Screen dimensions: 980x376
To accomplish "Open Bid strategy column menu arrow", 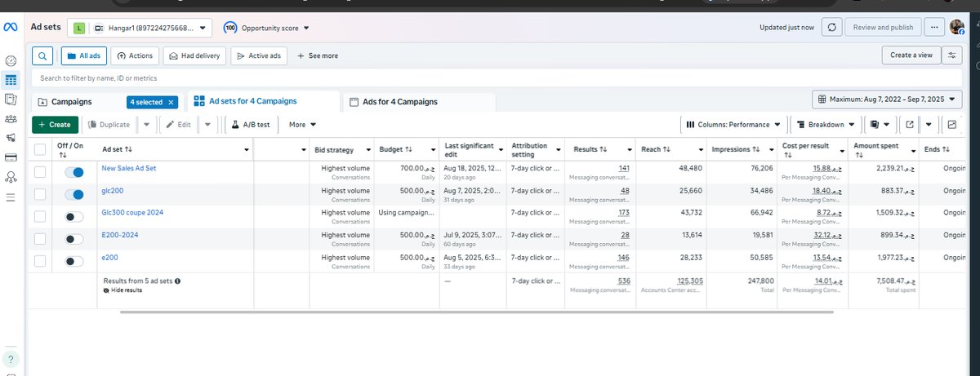I will pos(368,150).
